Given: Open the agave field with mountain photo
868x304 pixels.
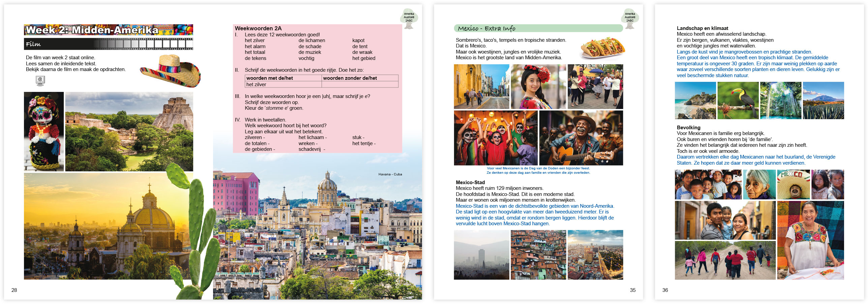Looking at the screenshot, I should coord(824,100).
